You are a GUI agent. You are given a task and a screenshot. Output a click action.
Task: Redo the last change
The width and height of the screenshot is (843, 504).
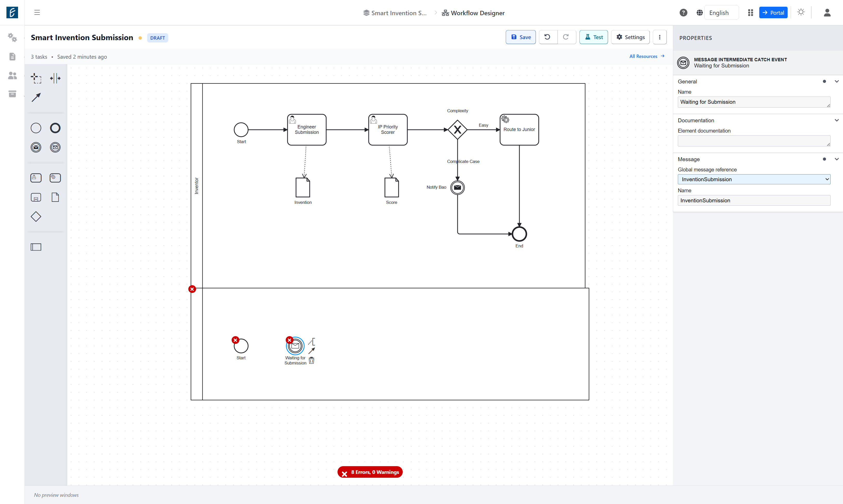566,37
